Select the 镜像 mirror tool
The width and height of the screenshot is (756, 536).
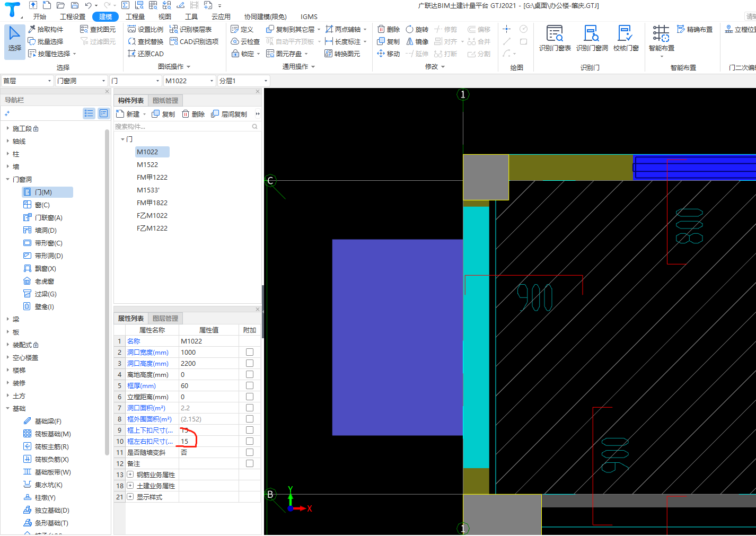[x=417, y=41]
